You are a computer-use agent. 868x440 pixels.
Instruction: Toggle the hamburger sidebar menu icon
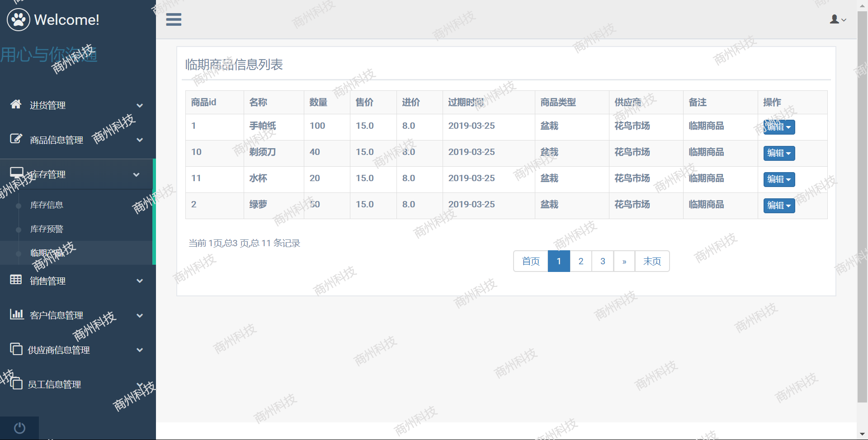pos(174,19)
